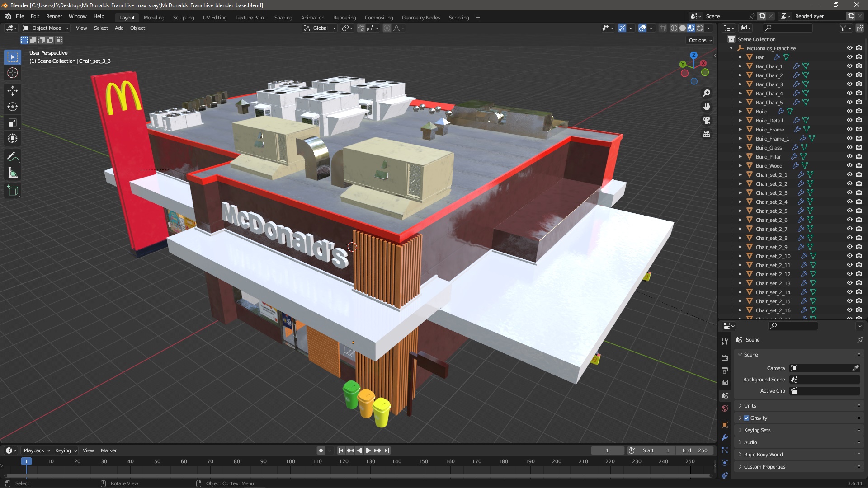868x488 pixels.
Task: Expand the Build_Detail object row
Action: (x=741, y=121)
